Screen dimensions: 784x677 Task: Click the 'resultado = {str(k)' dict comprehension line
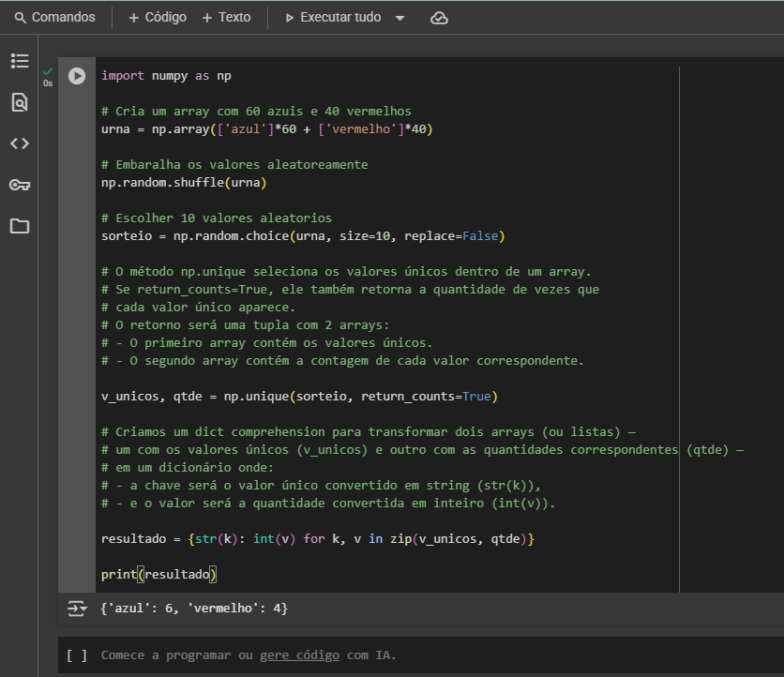(318, 539)
